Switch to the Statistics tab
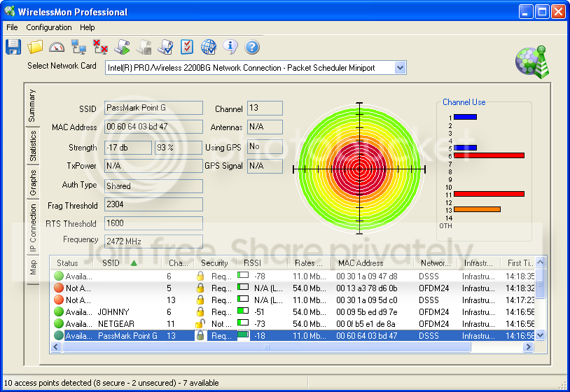570x392 pixels. click(33, 146)
